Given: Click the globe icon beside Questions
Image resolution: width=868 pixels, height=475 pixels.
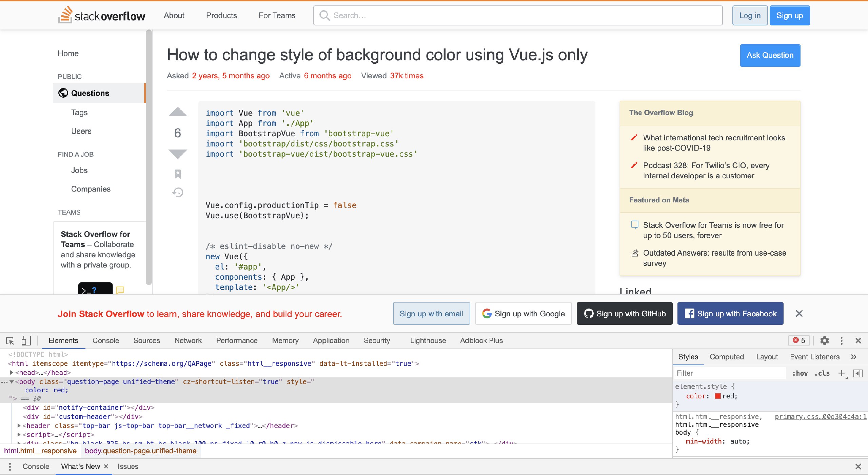Looking at the screenshot, I should point(63,93).
